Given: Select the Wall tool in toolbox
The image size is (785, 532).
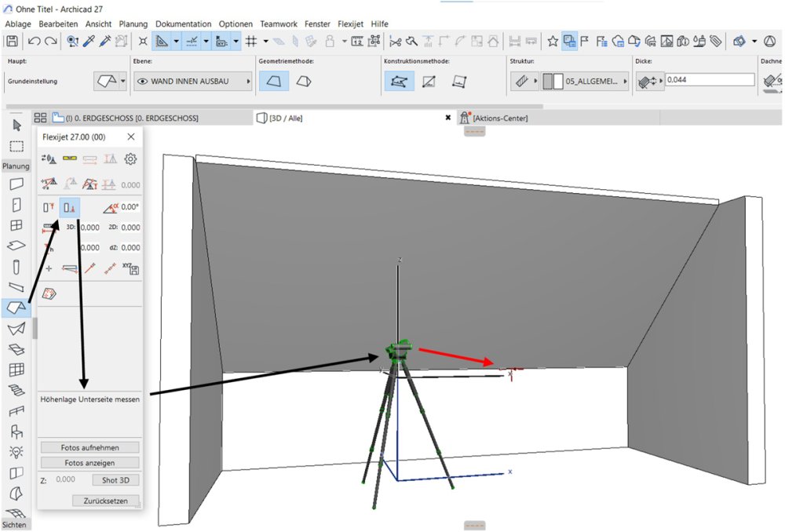Looking at the screenshot, I should point(16,184).
